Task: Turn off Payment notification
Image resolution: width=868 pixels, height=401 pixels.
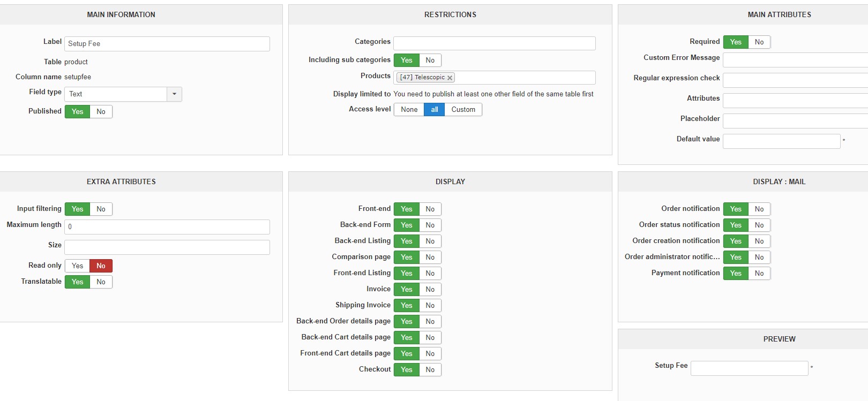Action: (x=759, y=273)
